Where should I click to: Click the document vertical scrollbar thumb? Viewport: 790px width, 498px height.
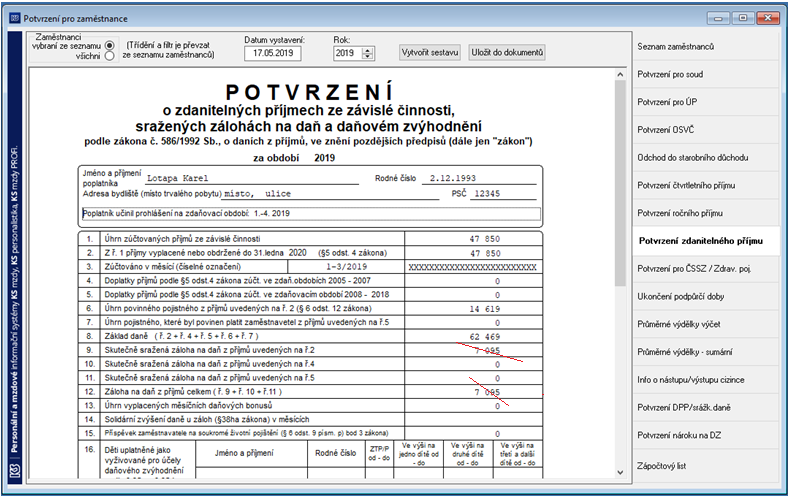(620, 183)
